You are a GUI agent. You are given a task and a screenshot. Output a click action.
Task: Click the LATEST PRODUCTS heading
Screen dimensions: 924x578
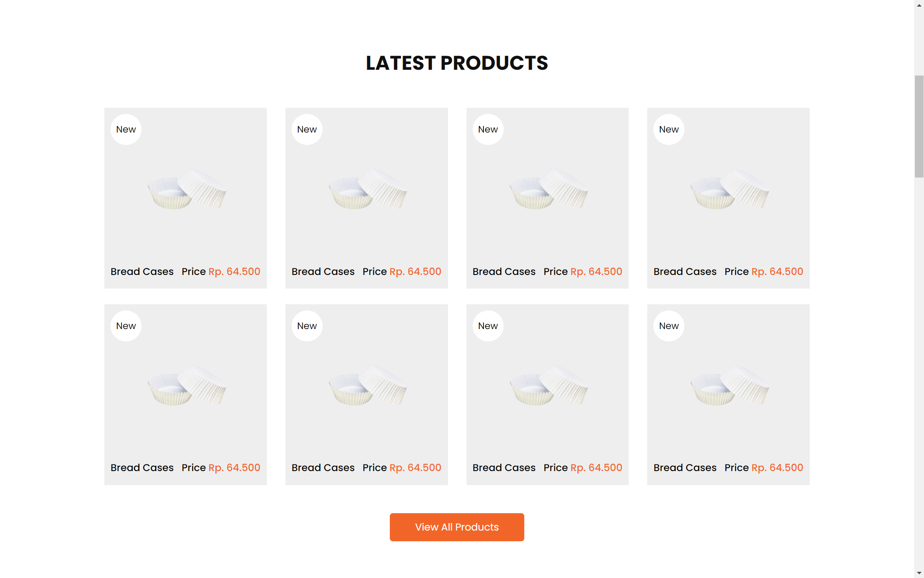[x=457, y=63]
